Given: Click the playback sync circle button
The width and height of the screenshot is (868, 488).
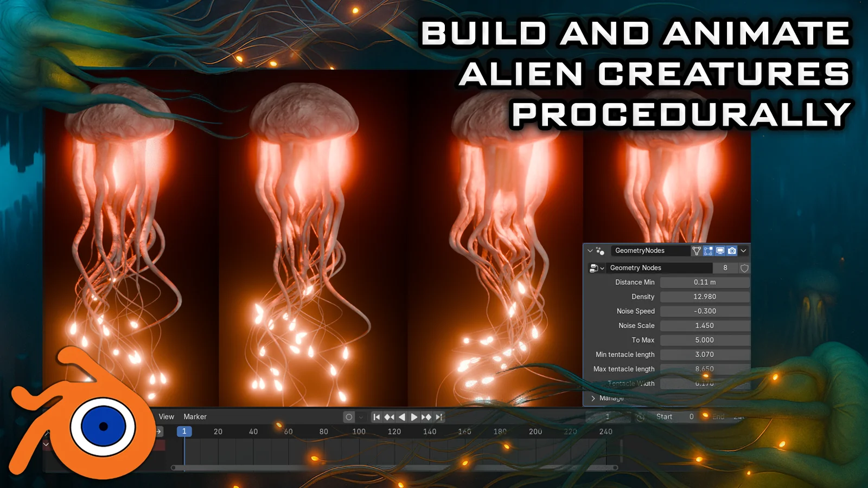Looking at the screenshot, I should [x=349, y=418].
